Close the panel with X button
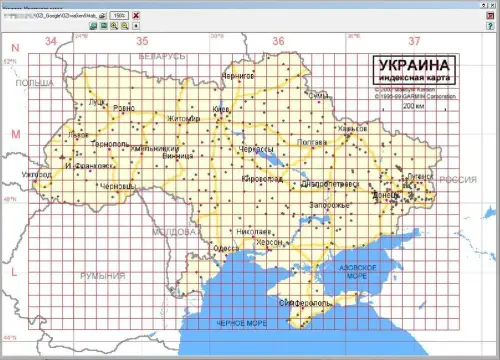Screen dimensions: 500x360 493,5
